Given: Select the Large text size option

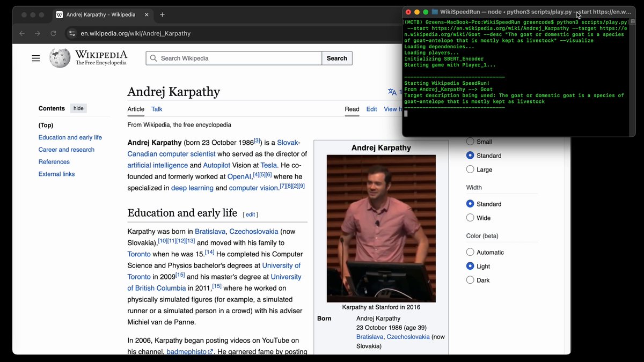Looking at the screenshot, I should (x=470, y=169).
